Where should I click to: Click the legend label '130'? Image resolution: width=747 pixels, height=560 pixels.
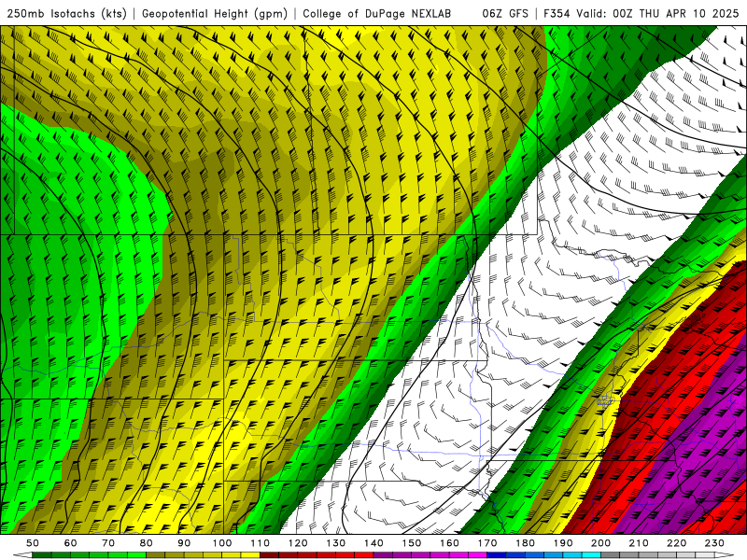336,543
